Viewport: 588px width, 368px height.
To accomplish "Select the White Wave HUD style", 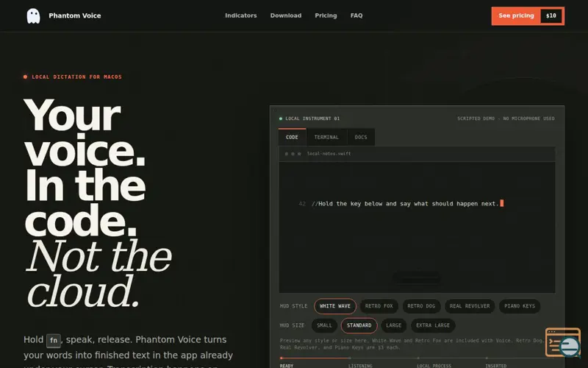I will (x=335, y=306).
